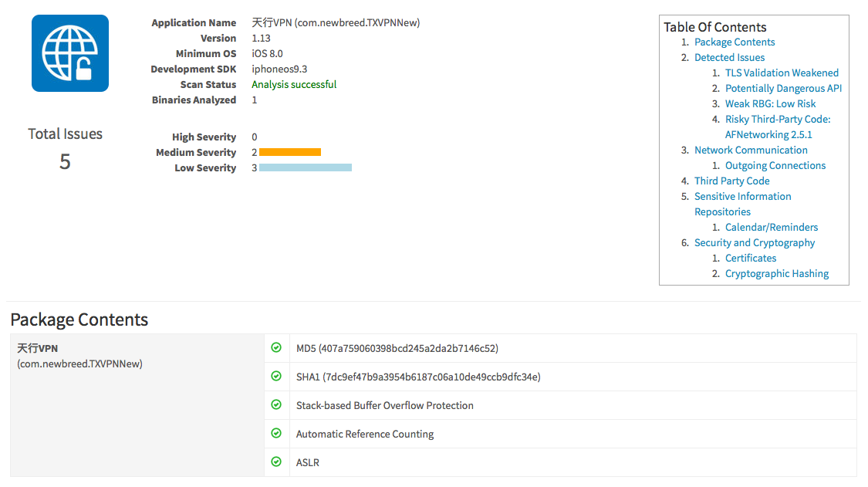The height and width of the screenshot is (487, 868).
Task: Click the green check icon beside MD5
Action: coord(276,347)
